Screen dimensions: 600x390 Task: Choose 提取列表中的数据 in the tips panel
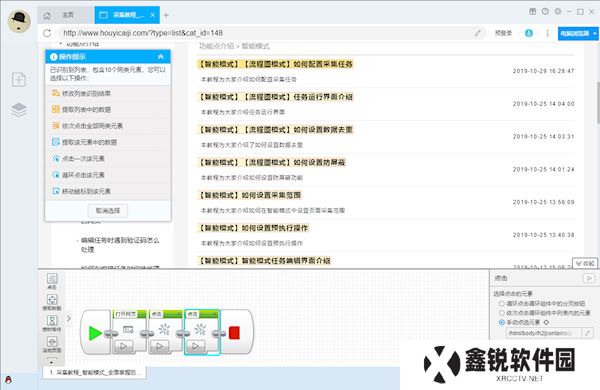(108, 109)
